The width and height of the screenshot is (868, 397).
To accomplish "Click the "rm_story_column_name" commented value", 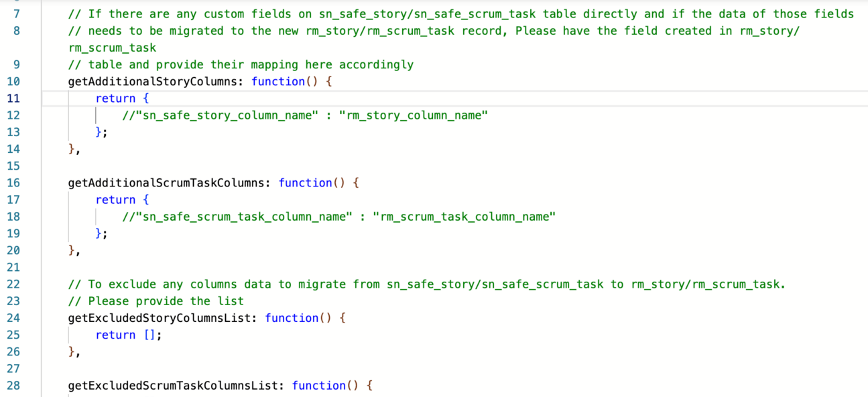I will pos(414,115).
